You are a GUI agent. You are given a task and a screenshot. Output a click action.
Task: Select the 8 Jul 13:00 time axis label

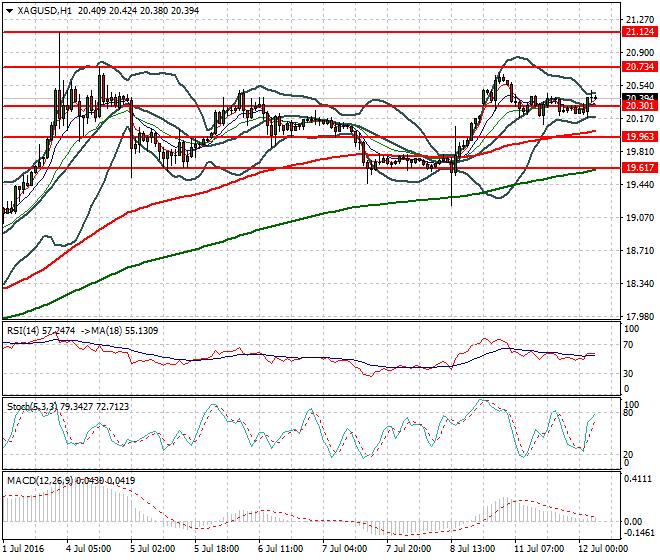tap(473, 549)
